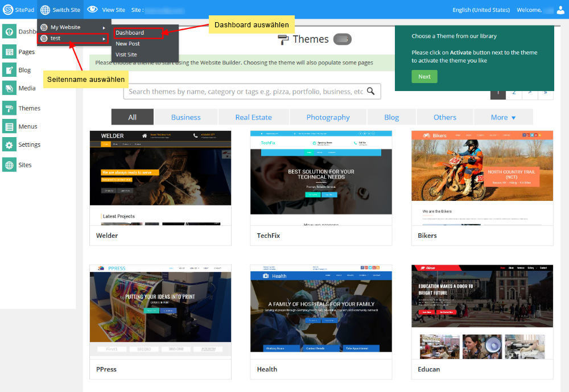Image resolution: width=569 pixels, height=392 pixels.
Task: Expand the My Website submenu arrow
Action: coord(104,27)
